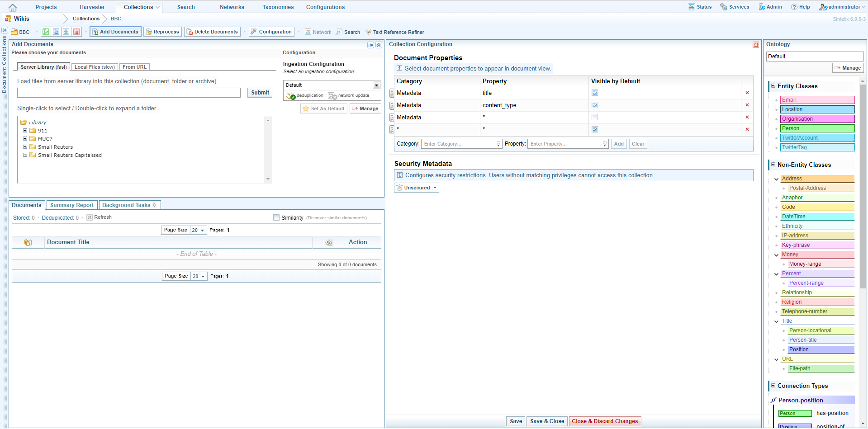Click the home icon in top bar

13,7
